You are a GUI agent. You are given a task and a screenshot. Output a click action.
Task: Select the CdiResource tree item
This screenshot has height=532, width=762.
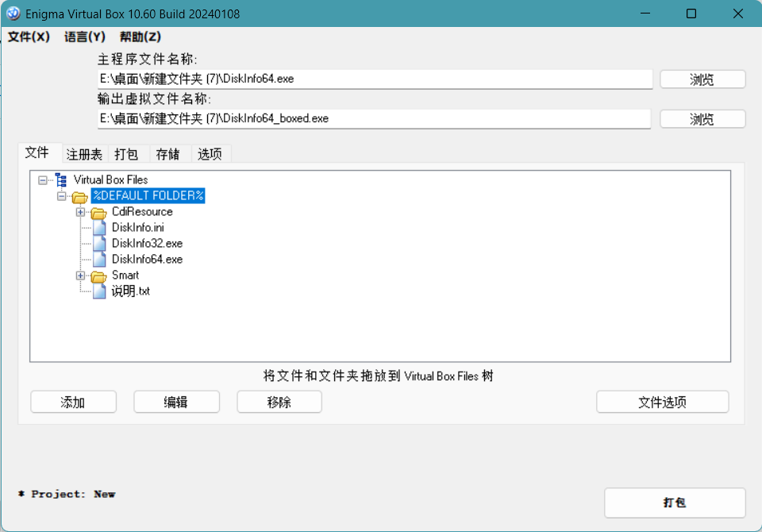142,212
